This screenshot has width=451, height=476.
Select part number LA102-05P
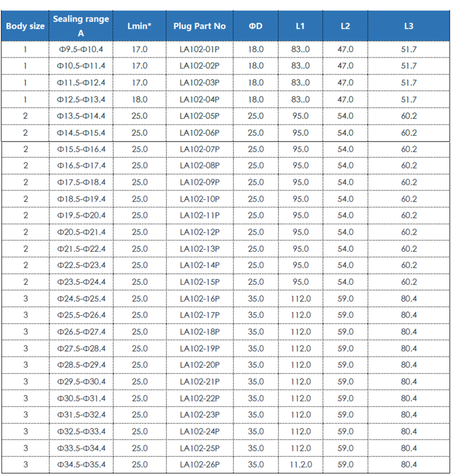(199, 116)
